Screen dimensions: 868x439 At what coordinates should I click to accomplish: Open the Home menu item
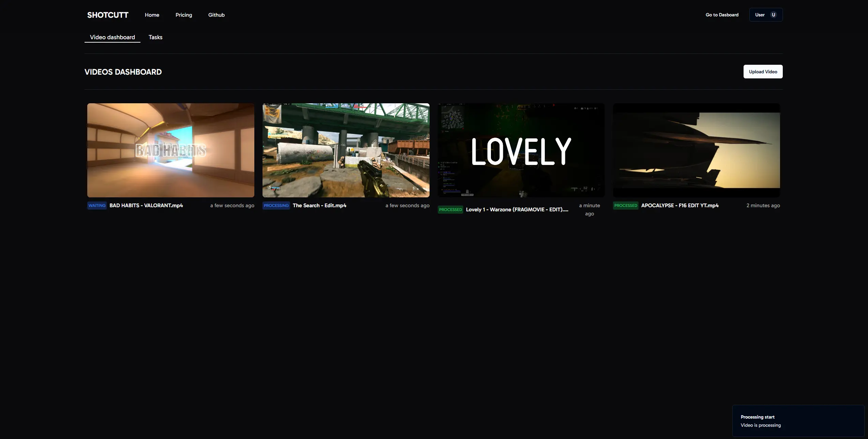[152, 15]
